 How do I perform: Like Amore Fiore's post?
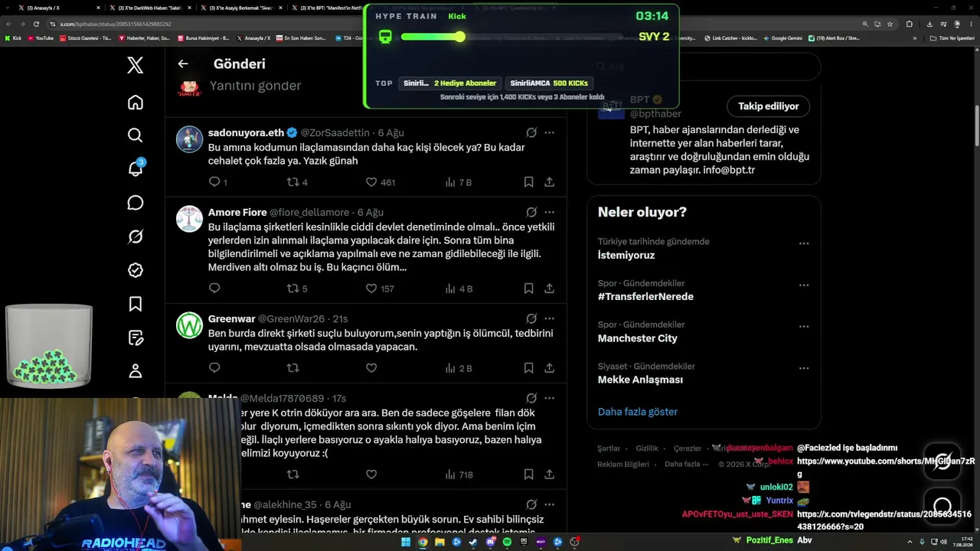371,289
